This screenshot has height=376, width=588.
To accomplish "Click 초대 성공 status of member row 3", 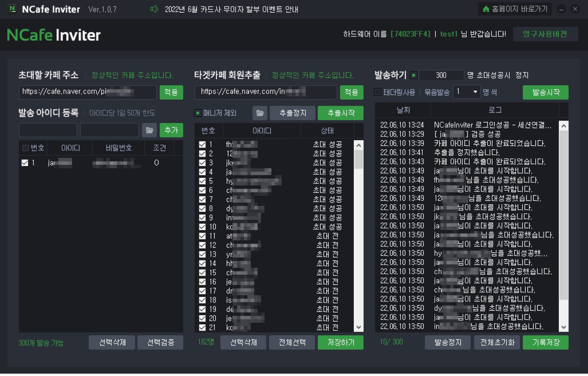I will coord(327,163).
